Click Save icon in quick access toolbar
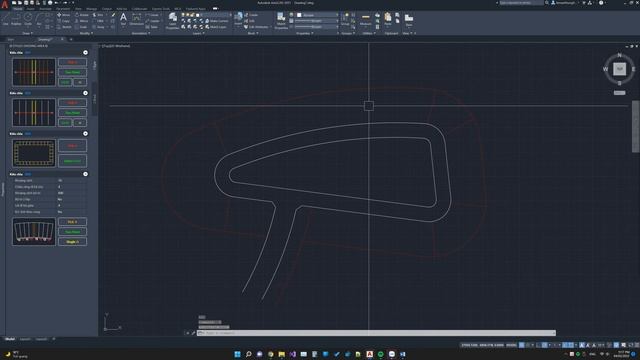 (26, 3)
